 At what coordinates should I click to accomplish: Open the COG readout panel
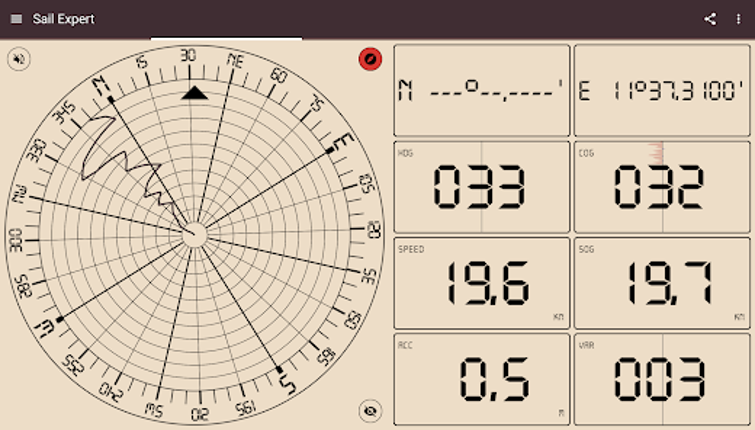click(x=661, y=187)
